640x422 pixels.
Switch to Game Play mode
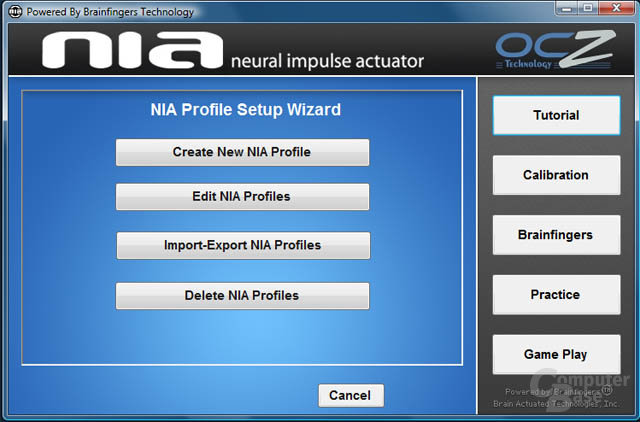(556, 355)
